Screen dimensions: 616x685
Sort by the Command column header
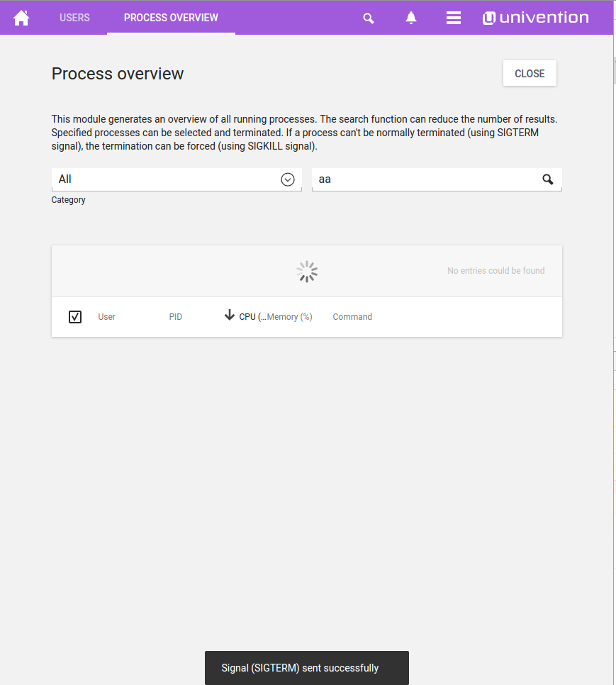352,317
